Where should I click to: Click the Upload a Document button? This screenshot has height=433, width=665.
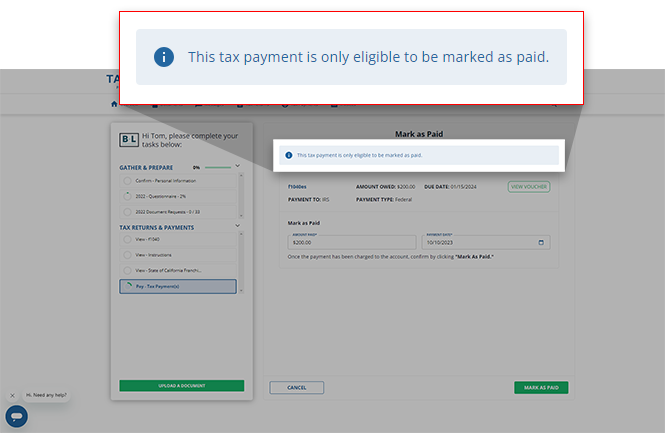pyautogui.click(x=182, y=386)
